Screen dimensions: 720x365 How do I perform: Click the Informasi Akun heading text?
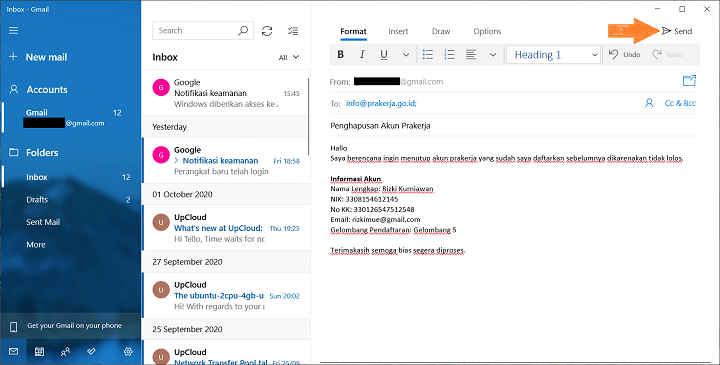point(356,179)
